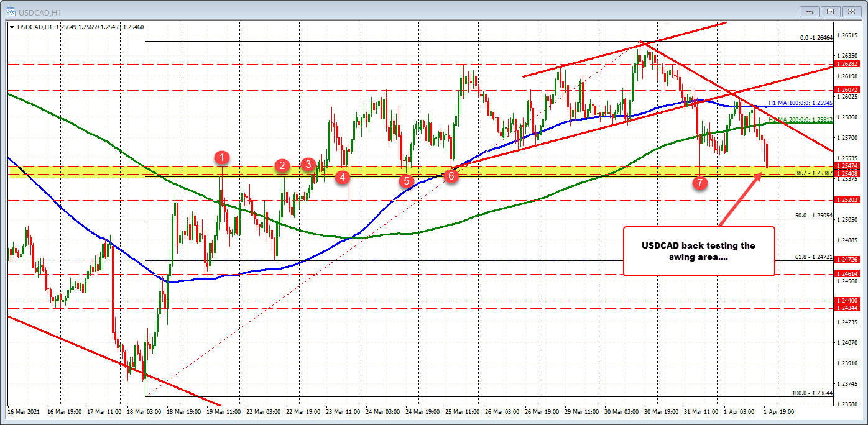Select the 'USDCAD back testing the swing area' text box
This screenshot has width=868, height=425.
pos(699,251)
